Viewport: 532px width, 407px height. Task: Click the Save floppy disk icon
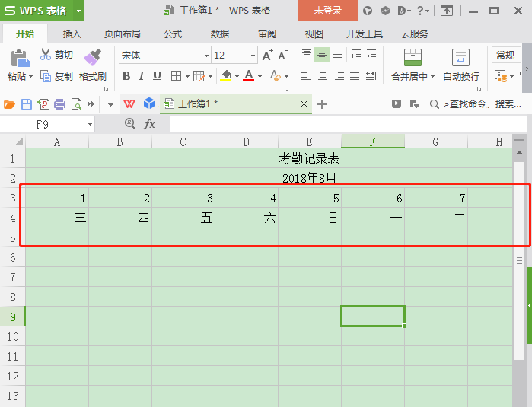[x=26, y=104]
